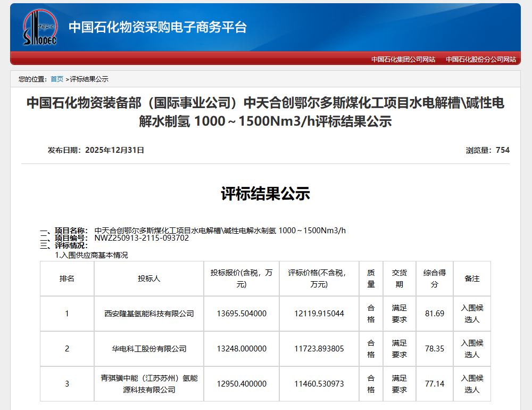
Task: Click the Sinopec logo in the header
Action: (39, 27)
